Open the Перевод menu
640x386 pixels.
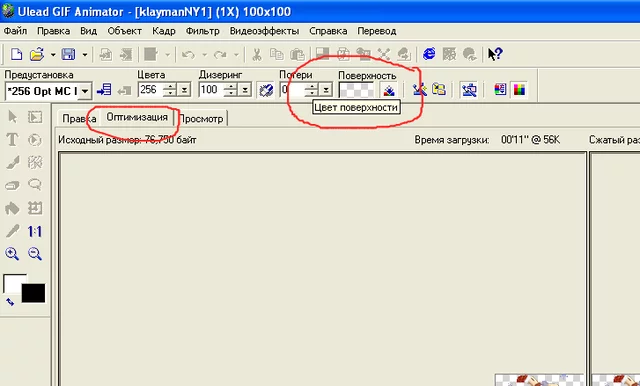coord(377,31)
